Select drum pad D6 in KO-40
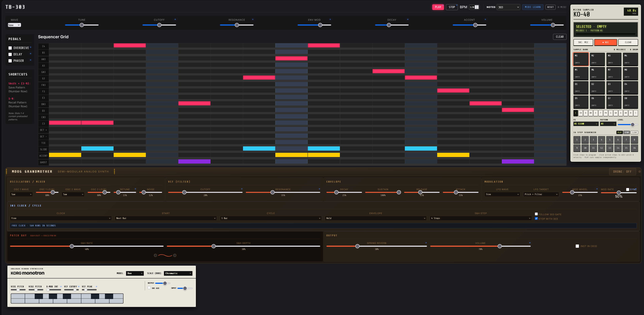644x315 pixels. [x=597, y=102]
